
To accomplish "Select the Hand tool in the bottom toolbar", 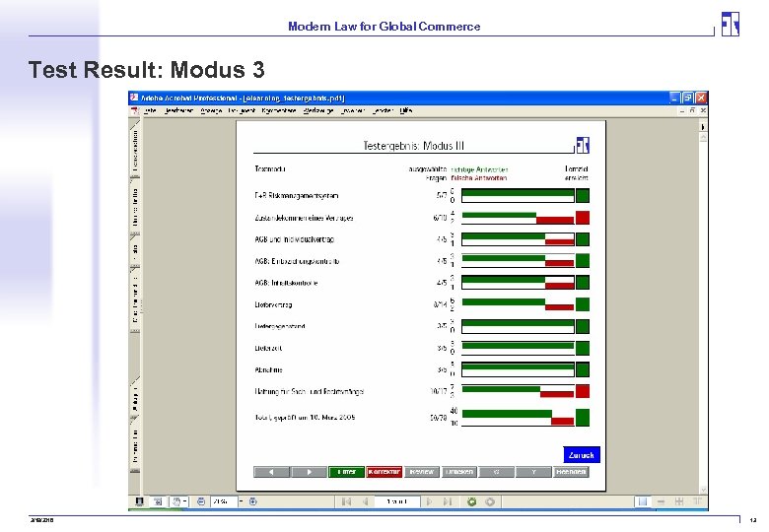I will tap(176, 501).
